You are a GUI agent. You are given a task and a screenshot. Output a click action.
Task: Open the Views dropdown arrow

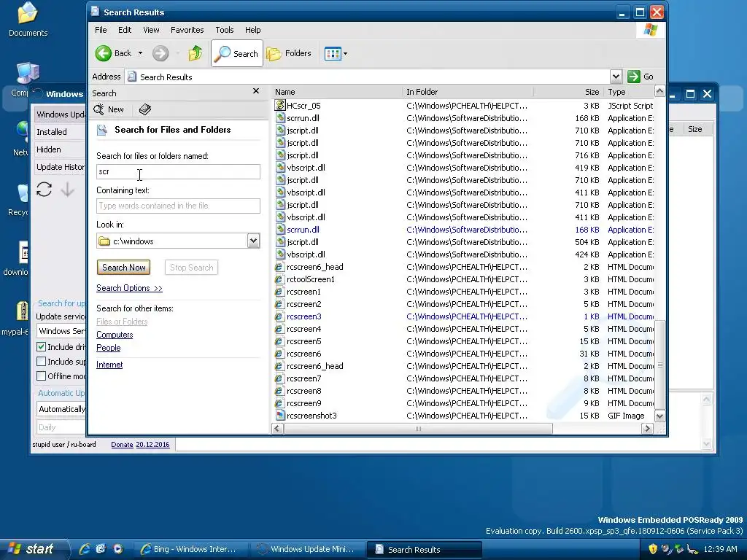345,54
